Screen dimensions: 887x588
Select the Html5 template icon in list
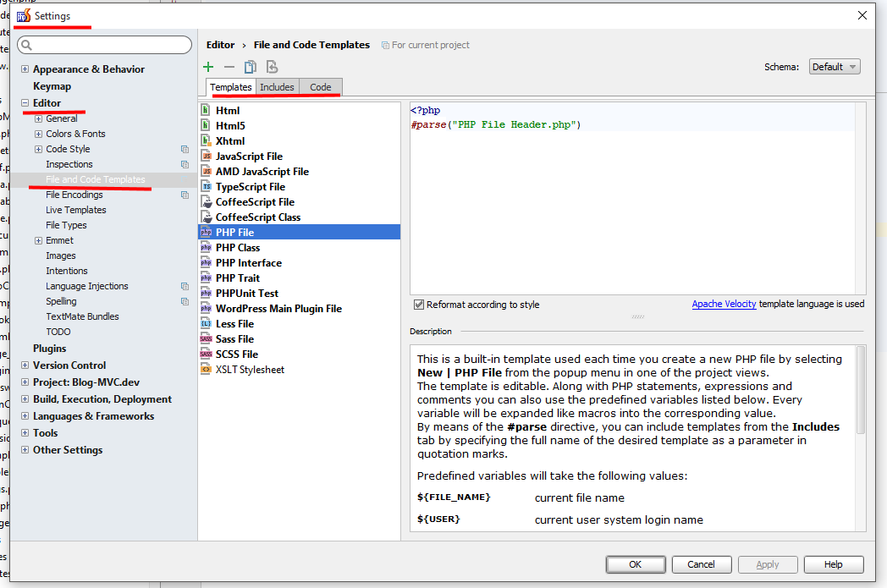pyautogui.click(x=206, y=125)
